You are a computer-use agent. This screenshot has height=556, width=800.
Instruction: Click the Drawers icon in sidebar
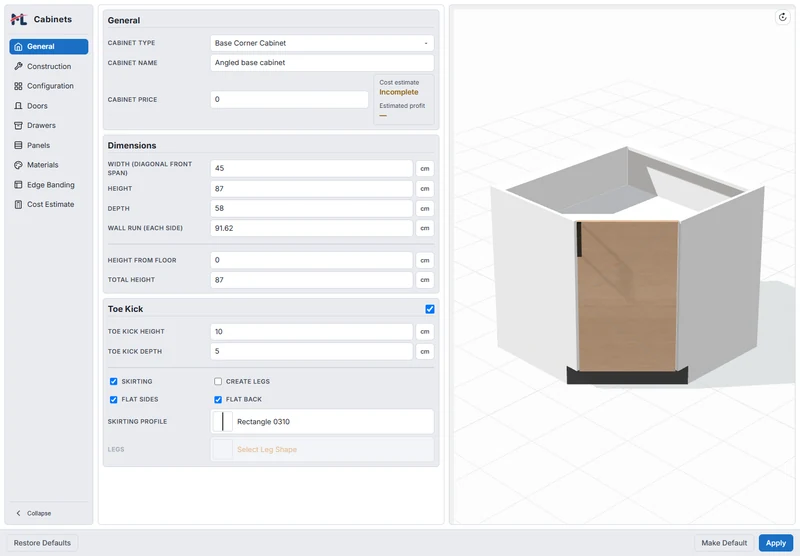click(x=18, y=125)
